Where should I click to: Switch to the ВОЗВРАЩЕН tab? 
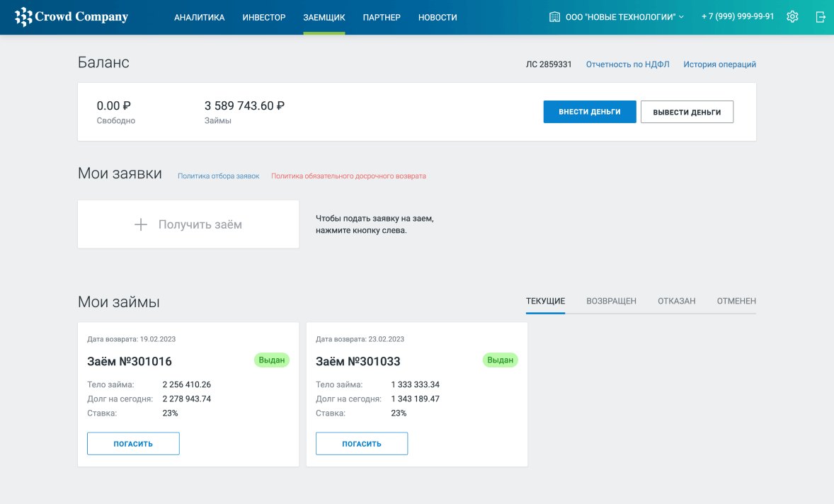coord(611,301)
